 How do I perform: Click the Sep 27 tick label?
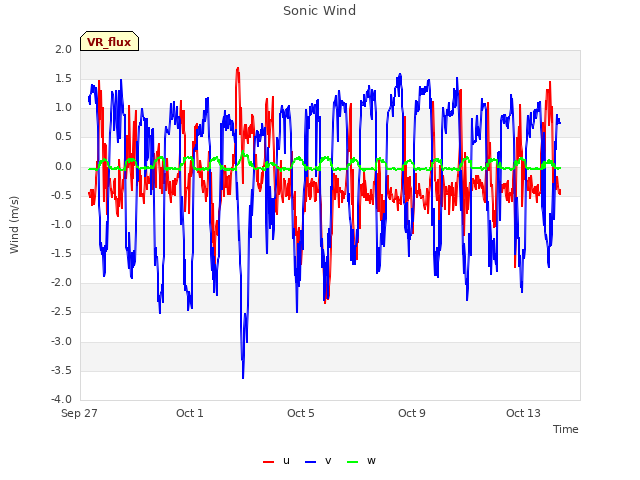click(79, 413)
